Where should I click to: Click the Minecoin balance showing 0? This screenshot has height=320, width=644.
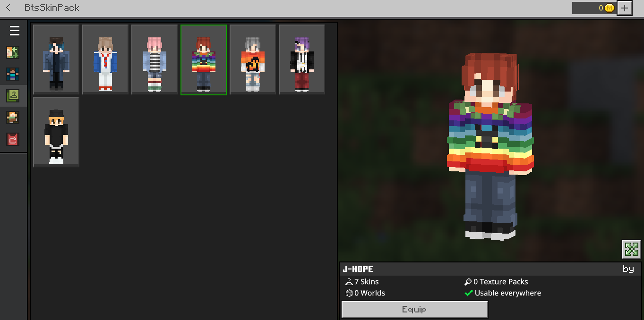[x=594, y=8]
